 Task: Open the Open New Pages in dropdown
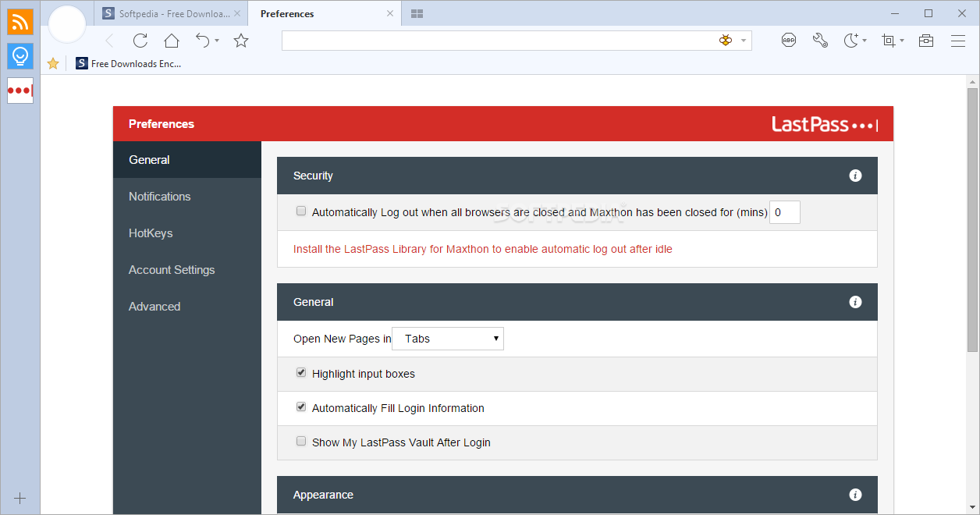pos(448,339)
